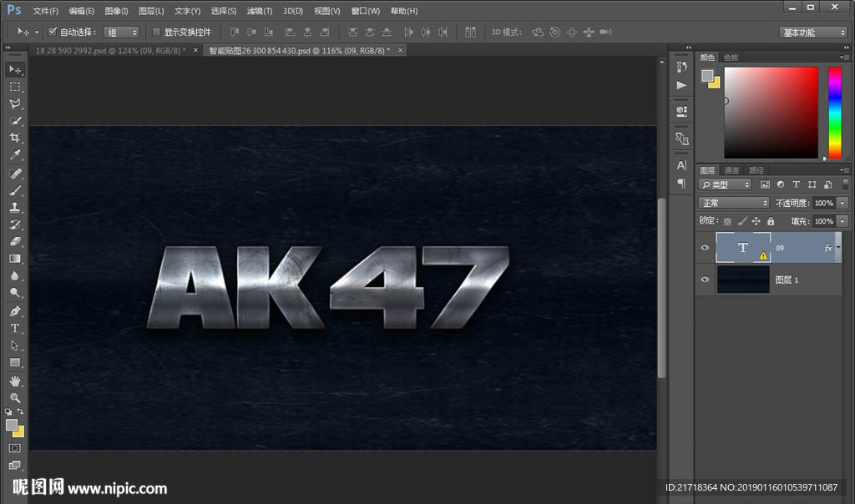Open the color panel options menu
Image resolution: width=855 pixels, height=504 pixels.
tap(844, 57)
